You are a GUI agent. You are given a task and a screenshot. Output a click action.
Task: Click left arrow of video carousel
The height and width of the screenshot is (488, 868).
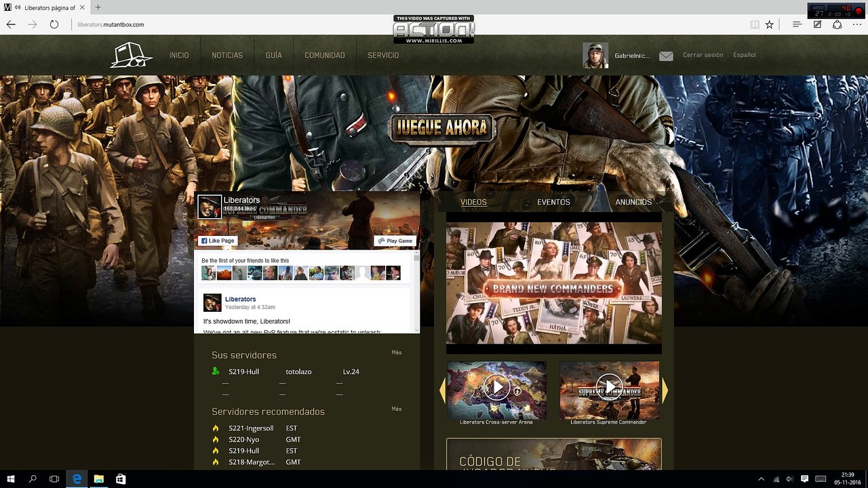443,390
